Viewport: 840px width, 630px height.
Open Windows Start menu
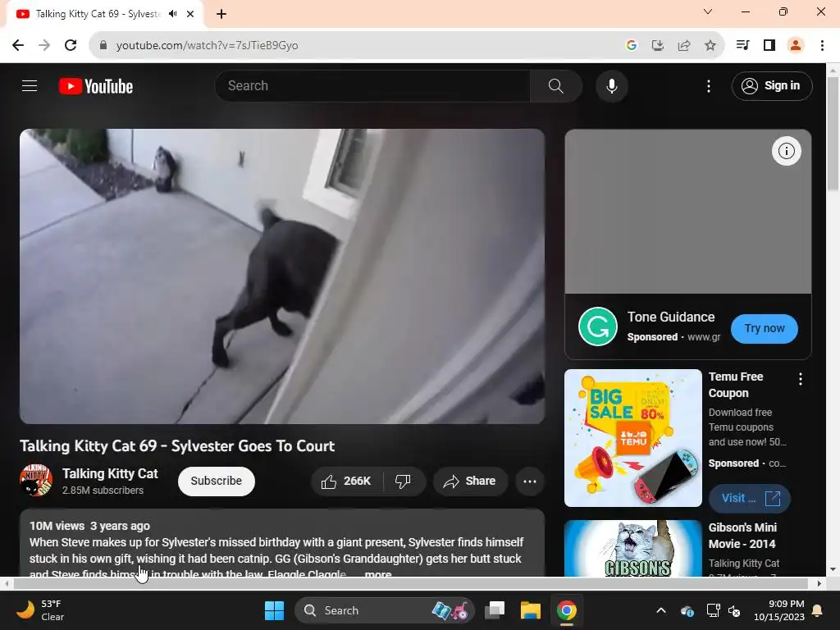point(274,610)
